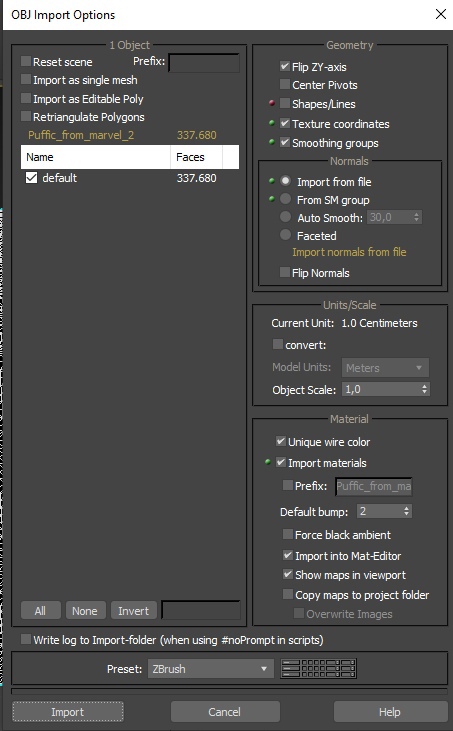Focus the object Prefix input field
453x731 pixels.
coord(204,63)
